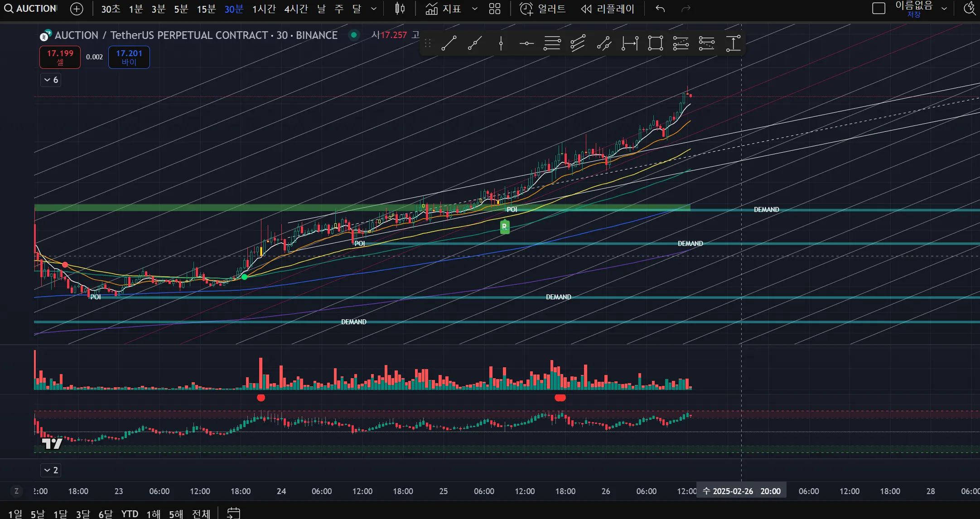Screen dimensions: 980x519
Task: Set date range to 1해
Action: 154,514
